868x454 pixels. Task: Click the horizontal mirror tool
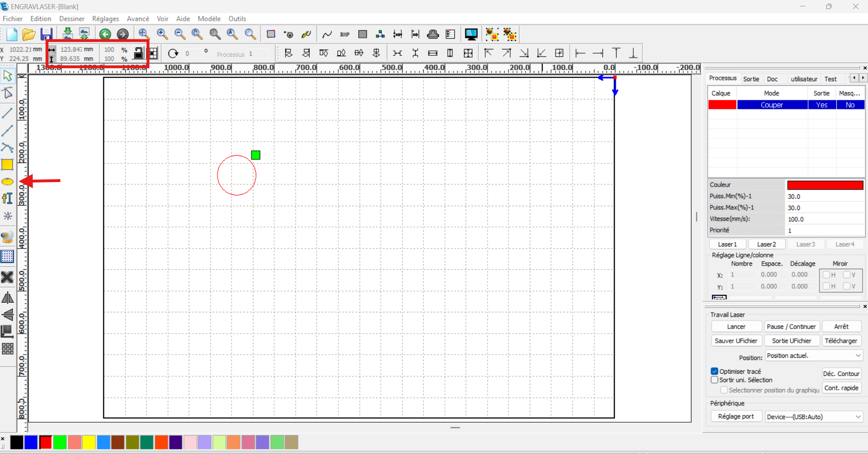(x=8, y=298)
